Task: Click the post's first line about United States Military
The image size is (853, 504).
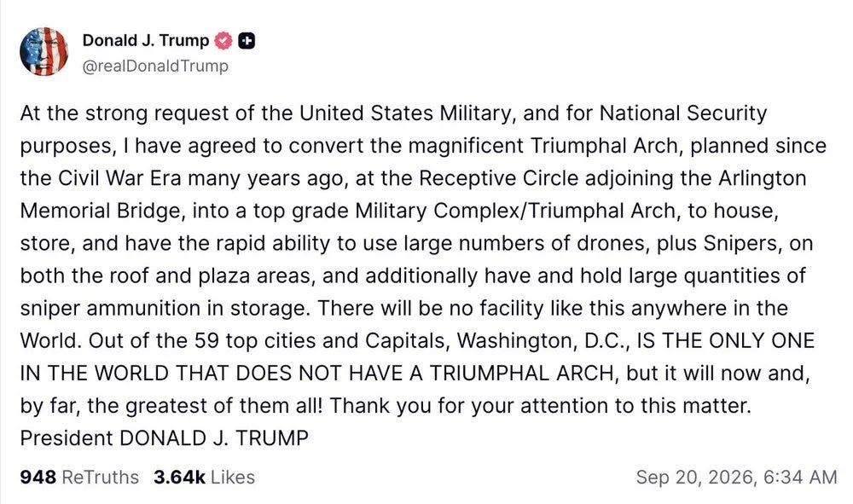Action: tap(393, 113)
